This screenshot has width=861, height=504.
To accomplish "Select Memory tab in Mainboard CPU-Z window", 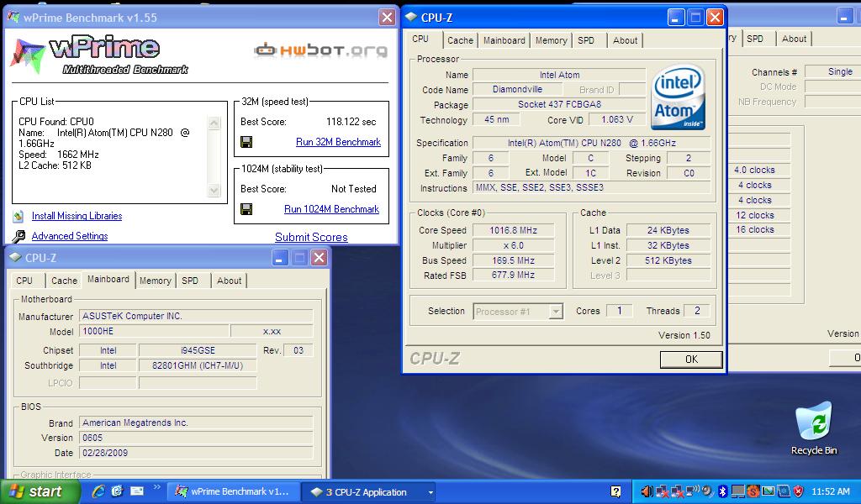I will (156, 281).
